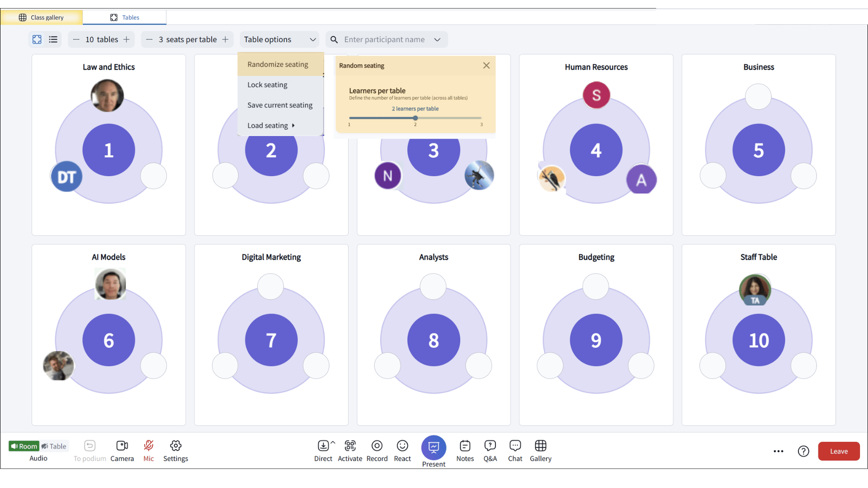This screenshot has height=488, width=868.
Task: Click the Staff Table TA avatar
Action: [755, 290]
